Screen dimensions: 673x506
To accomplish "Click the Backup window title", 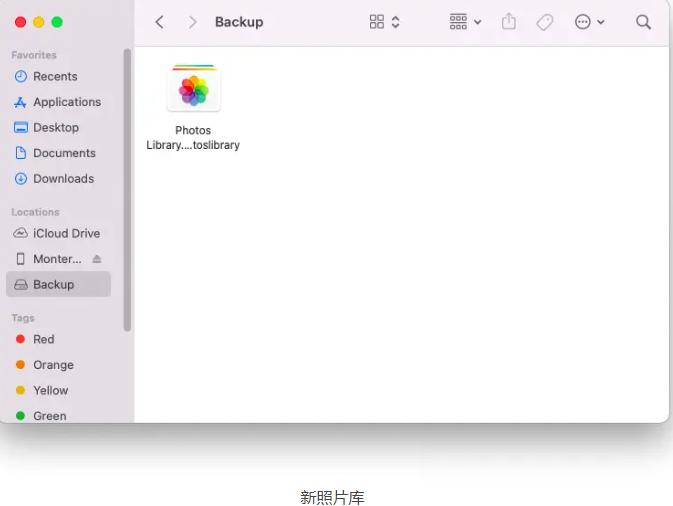I will click(x=239, y=22).
